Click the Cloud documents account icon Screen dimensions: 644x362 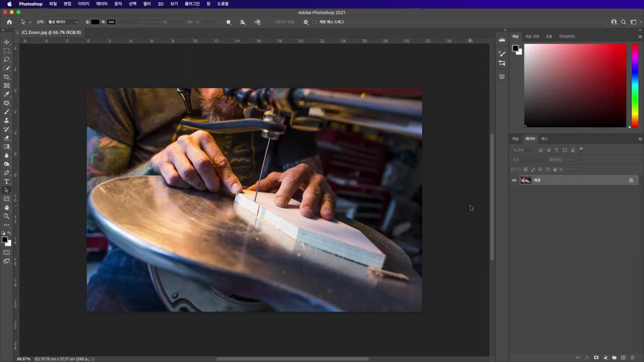point(614,22)
